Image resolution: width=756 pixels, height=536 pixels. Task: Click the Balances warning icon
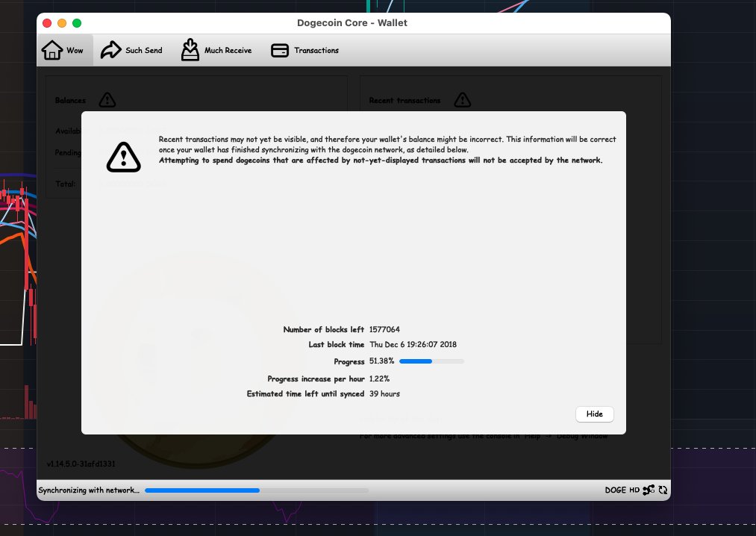coord(107,100)
